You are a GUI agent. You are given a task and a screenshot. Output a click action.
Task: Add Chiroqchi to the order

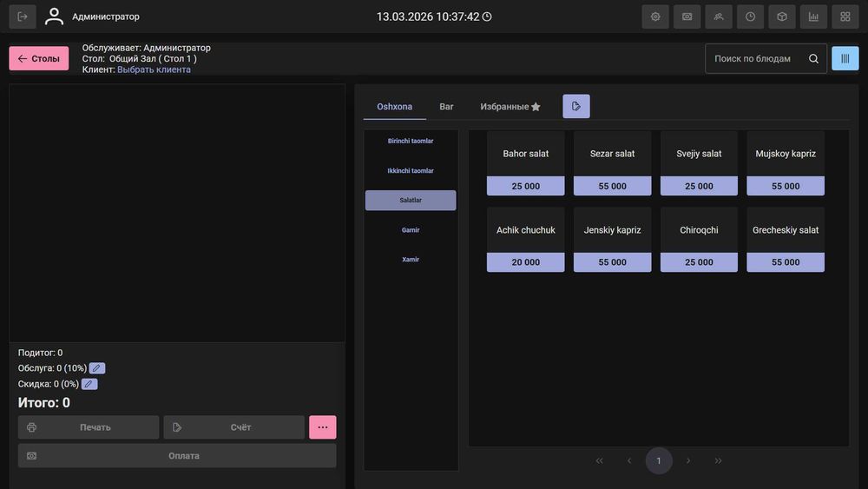[699, 240]
